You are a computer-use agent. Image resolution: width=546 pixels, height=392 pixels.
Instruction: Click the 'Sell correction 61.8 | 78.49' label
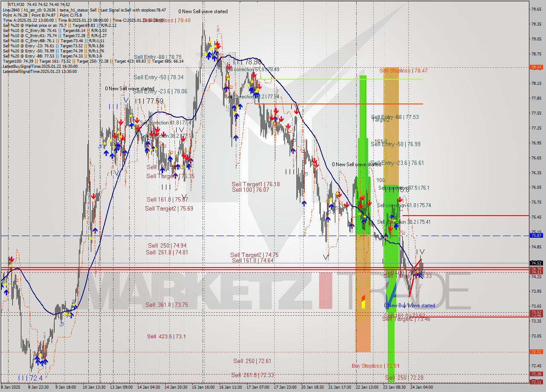pyautogui.click(x=252, y=69)
